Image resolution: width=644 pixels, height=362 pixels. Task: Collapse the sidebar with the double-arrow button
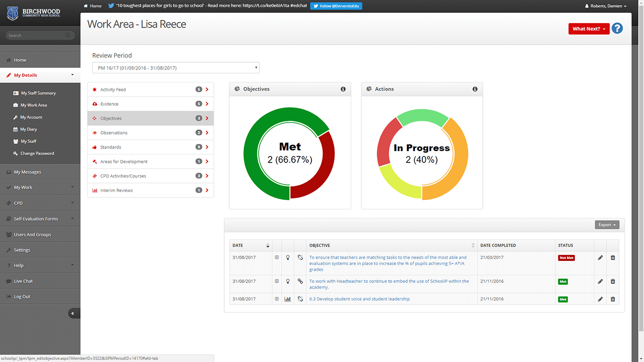(x=74, y=313)
